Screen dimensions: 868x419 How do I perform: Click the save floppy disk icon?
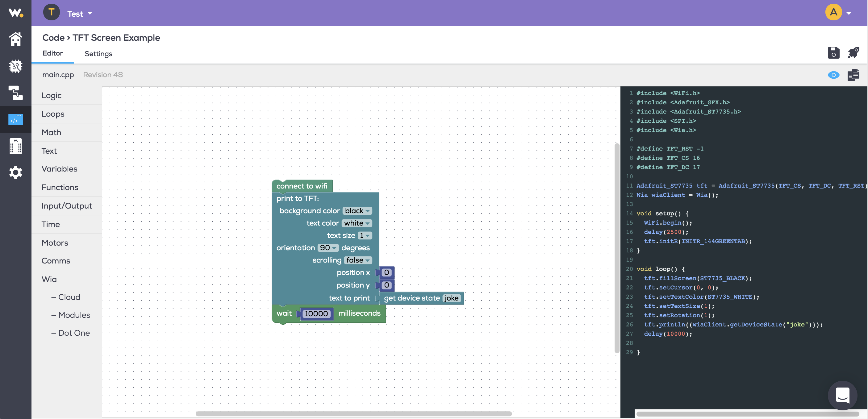833,53
